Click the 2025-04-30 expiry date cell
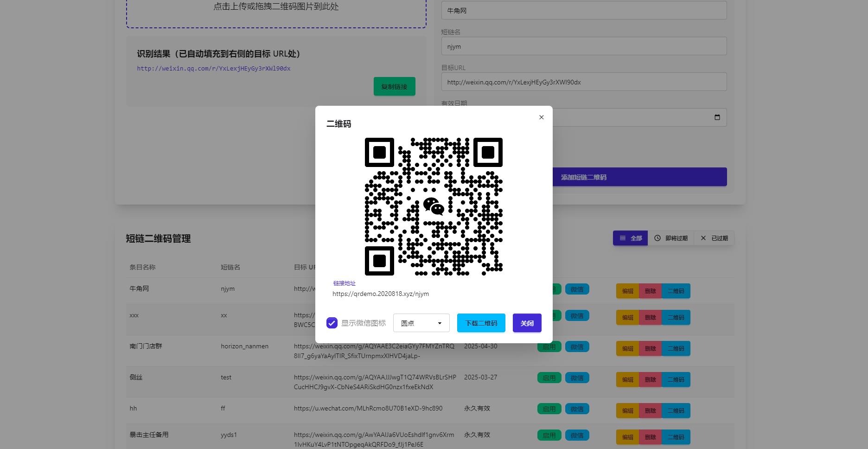Image resolution: width=868 pixels, height=449 pixels. tap(480, 346)
